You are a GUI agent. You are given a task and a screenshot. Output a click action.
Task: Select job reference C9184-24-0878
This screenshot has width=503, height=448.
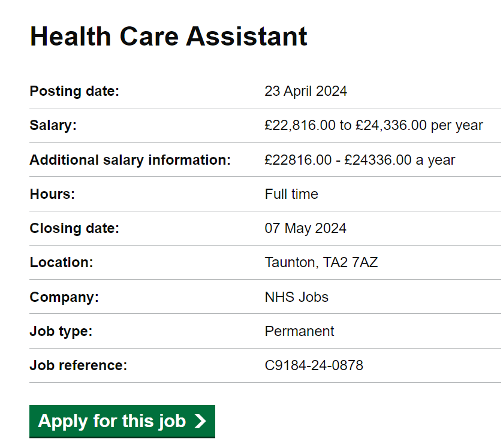pyautogui.click(x=314, y=365)
